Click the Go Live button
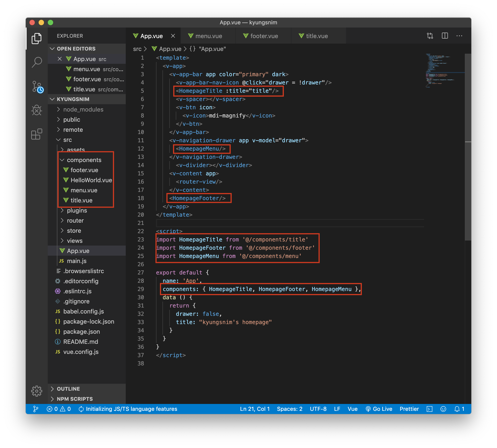This screenshot has height=448, width=497. (x=379, y=409)
